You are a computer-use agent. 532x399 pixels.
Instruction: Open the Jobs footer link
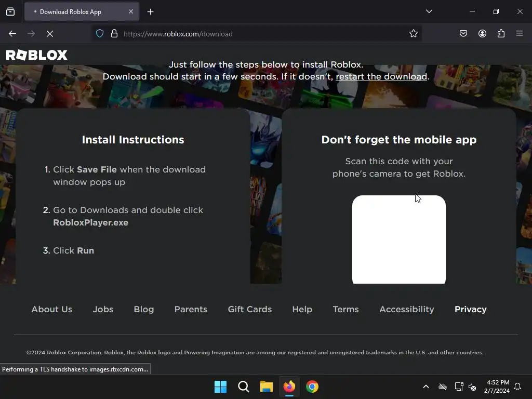point(103,310)
